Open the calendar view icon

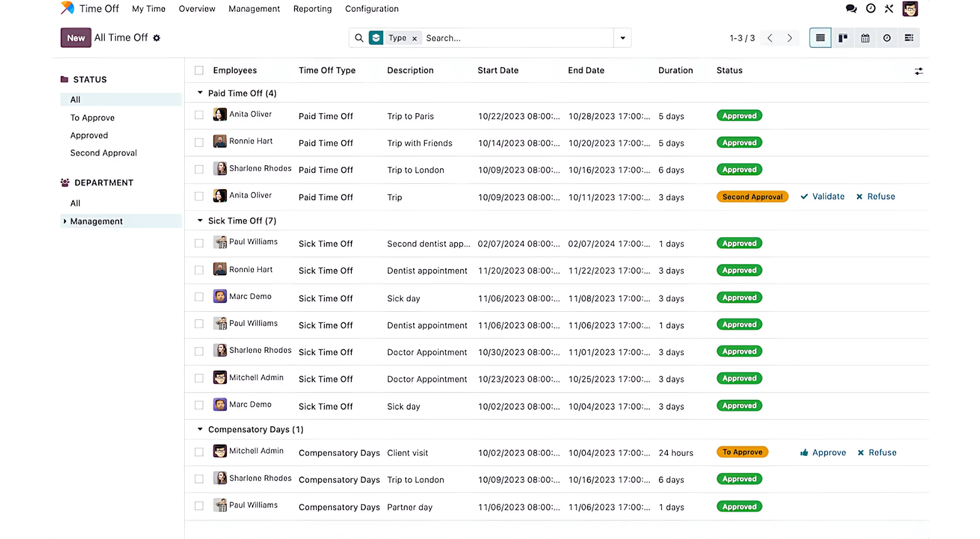[x=865, y=38]
